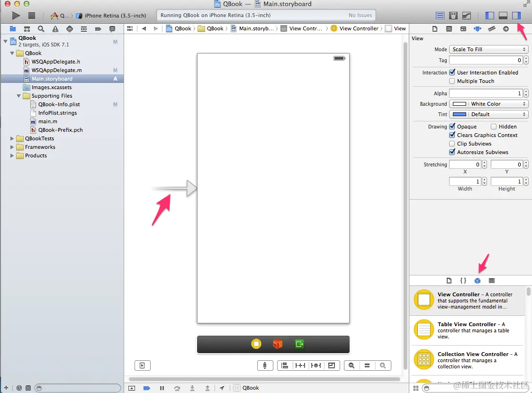This screenshot has width=532, height=393.
Task: Show the File inspector
Action: 434,29
